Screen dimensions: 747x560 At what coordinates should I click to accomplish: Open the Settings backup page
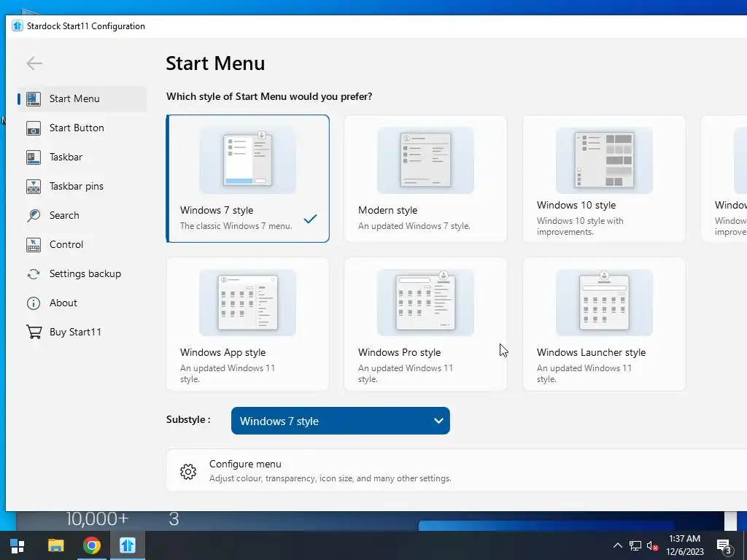pos(82,274)
